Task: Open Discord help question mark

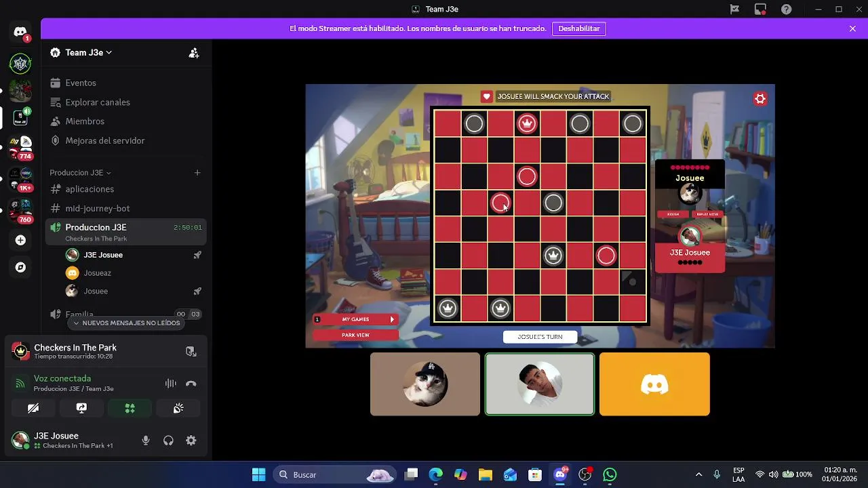Action: click(x=787, y=9)
